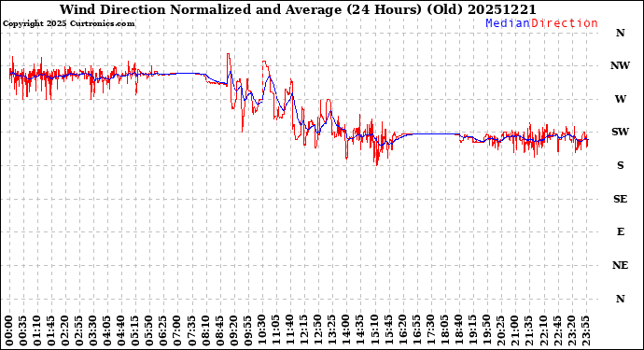Select the NE axis label

click(620, 265)
